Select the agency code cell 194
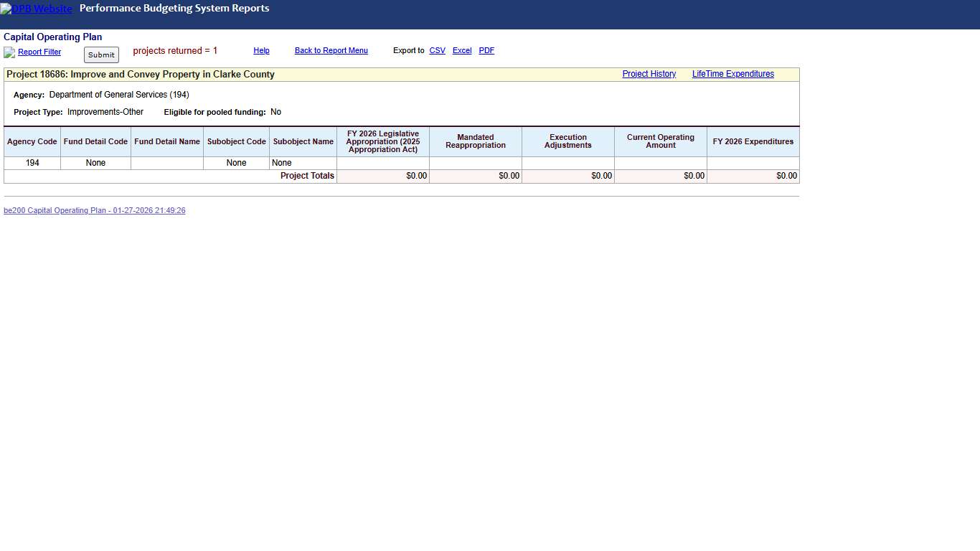This screenshot has height=551, width=980. 32,164
